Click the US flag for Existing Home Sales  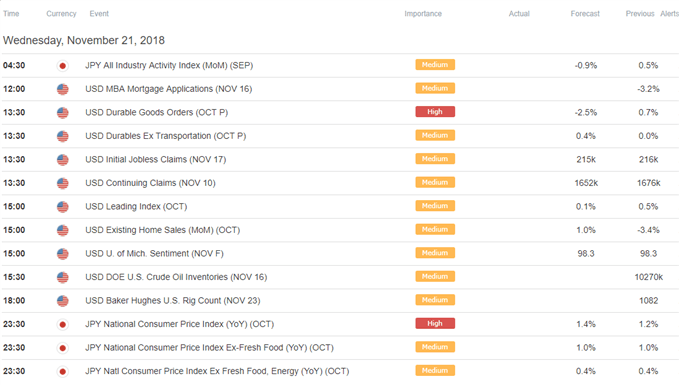point(63,230)
